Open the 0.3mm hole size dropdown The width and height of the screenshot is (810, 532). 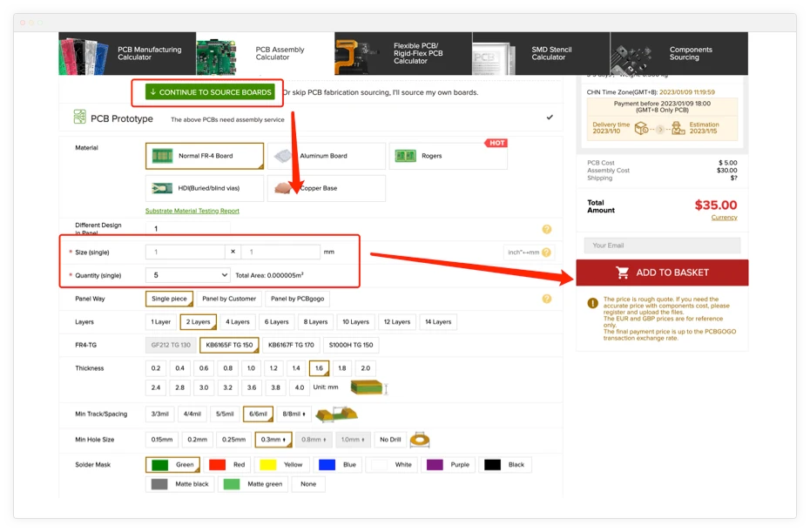[273, 440]
